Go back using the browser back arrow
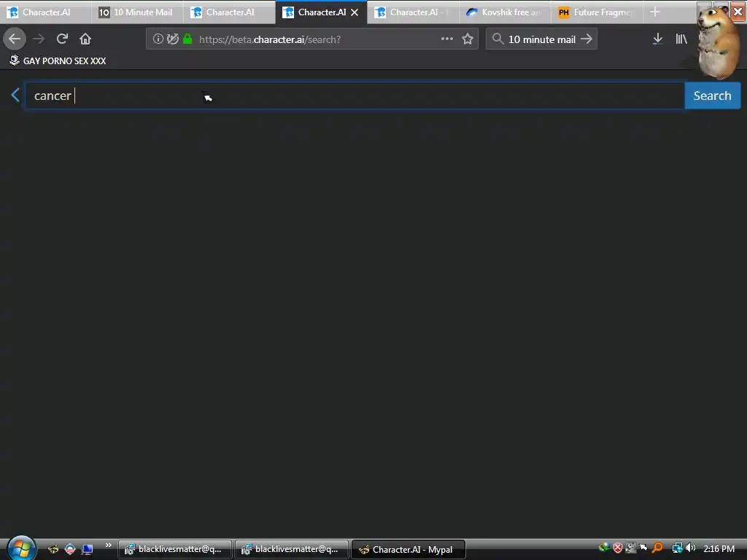The image size is (747, 560). pyautogui.click(x=15, y=39)
